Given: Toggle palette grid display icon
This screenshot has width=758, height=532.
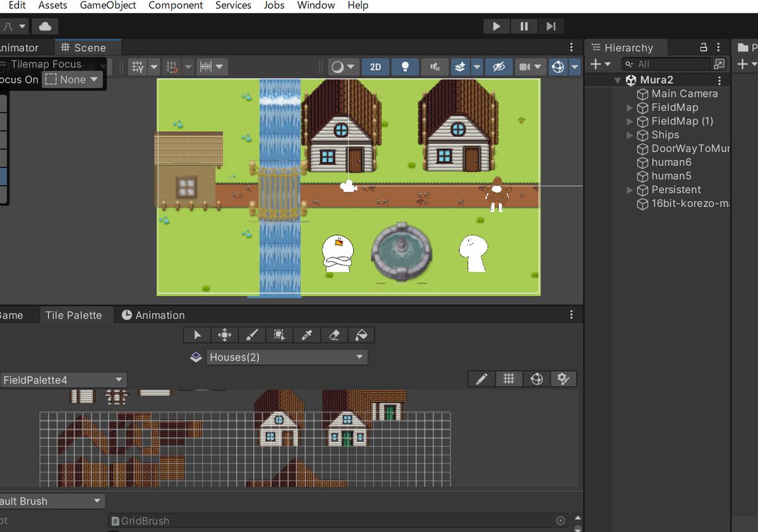Looking at the screenshot, I should pyautogui.click(x=508, y=379).
